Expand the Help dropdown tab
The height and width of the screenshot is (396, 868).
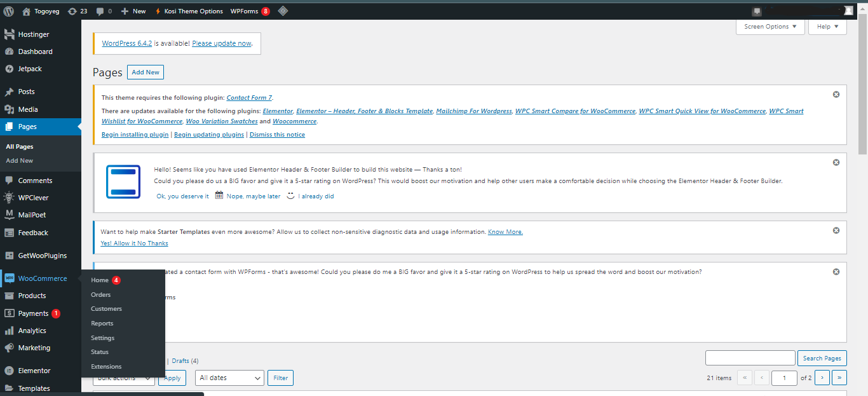tap(827, 27)
